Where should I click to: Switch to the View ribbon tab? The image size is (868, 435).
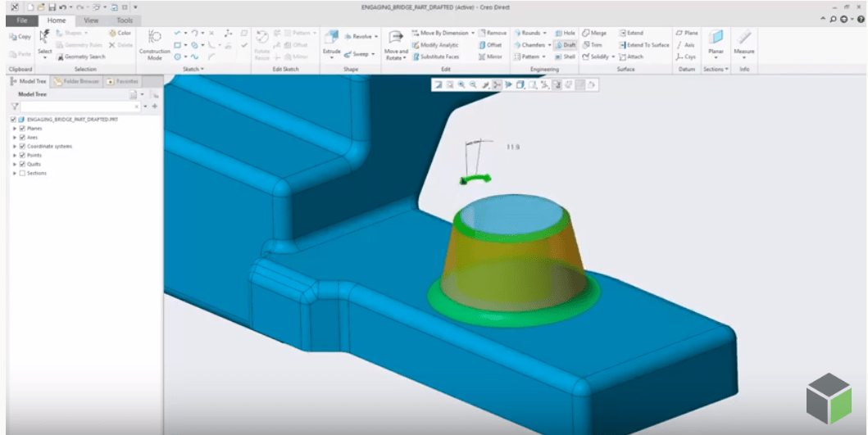[91, 20]
